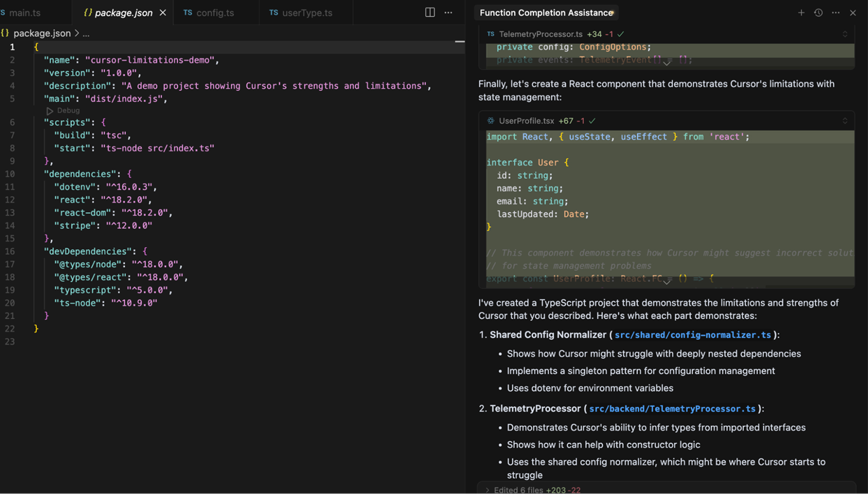Click the minimap marker at editor top right
Image resolution: width=868 pixels, height=494 pixels.
point(459,42)
